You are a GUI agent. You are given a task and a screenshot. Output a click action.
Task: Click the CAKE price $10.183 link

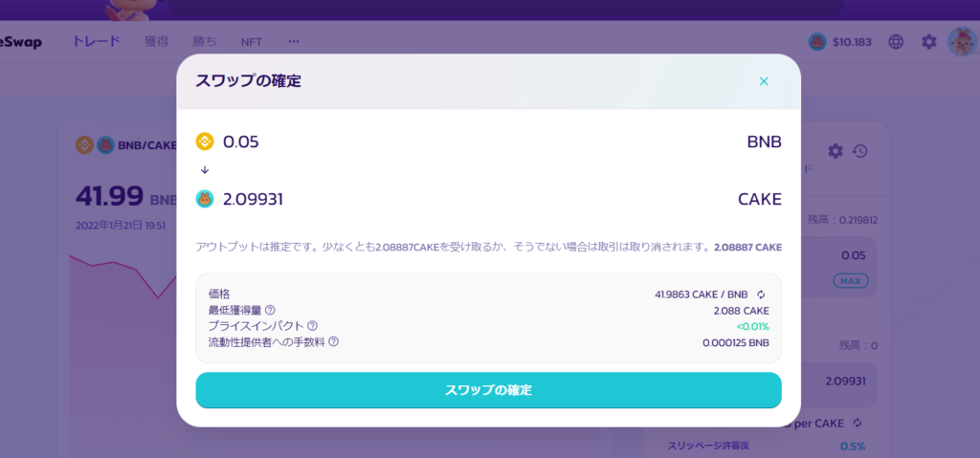tap(840, 42)
